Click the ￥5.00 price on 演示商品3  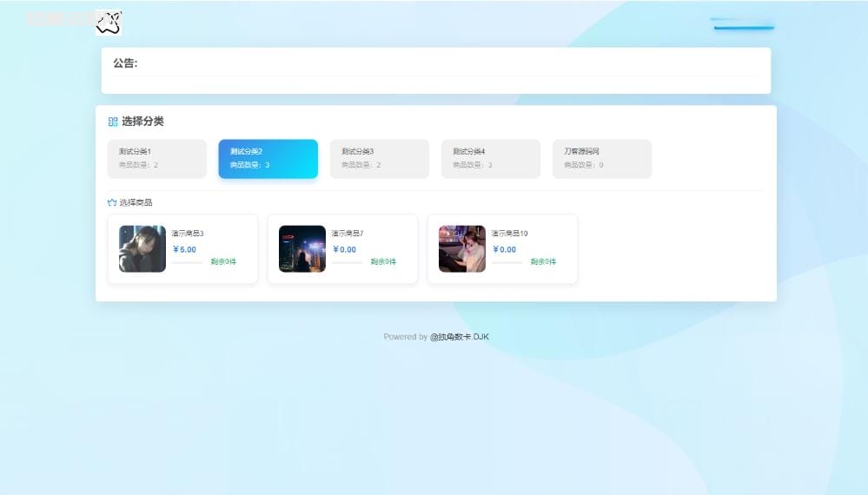185,249
